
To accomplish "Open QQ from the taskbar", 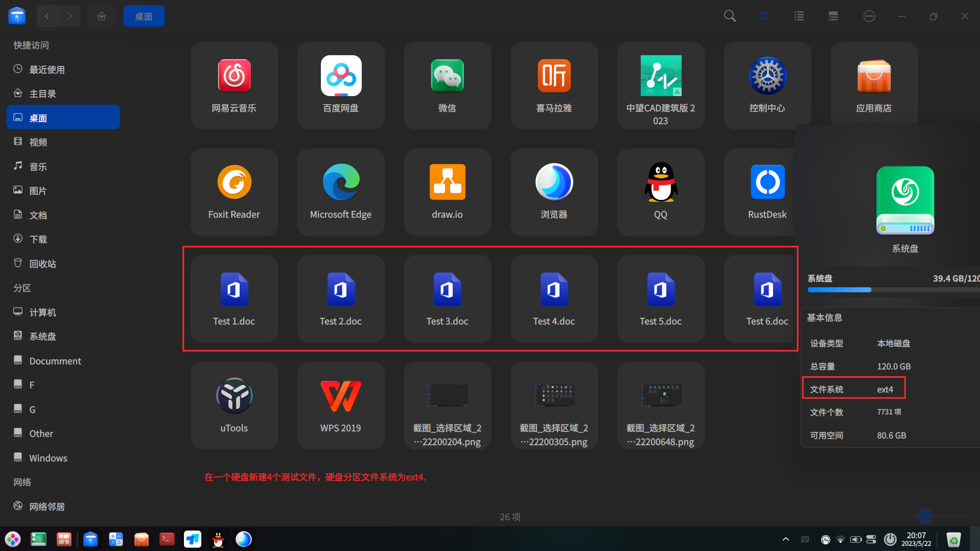I will [218, 539].
